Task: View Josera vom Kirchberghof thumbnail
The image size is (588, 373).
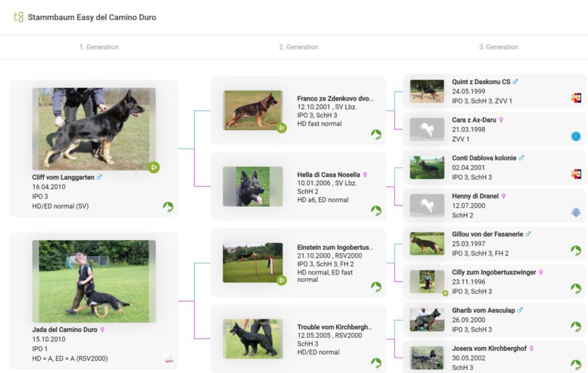Action: 427,358
